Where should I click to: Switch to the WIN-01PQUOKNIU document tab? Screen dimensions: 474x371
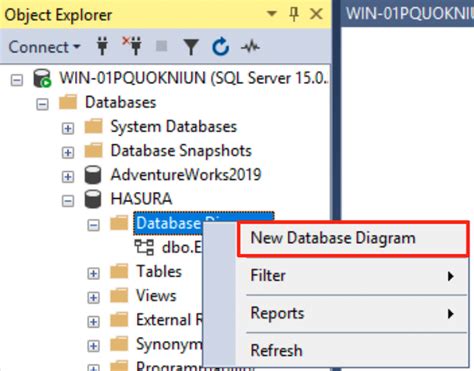pyautogui.click(x=409, y=14)
